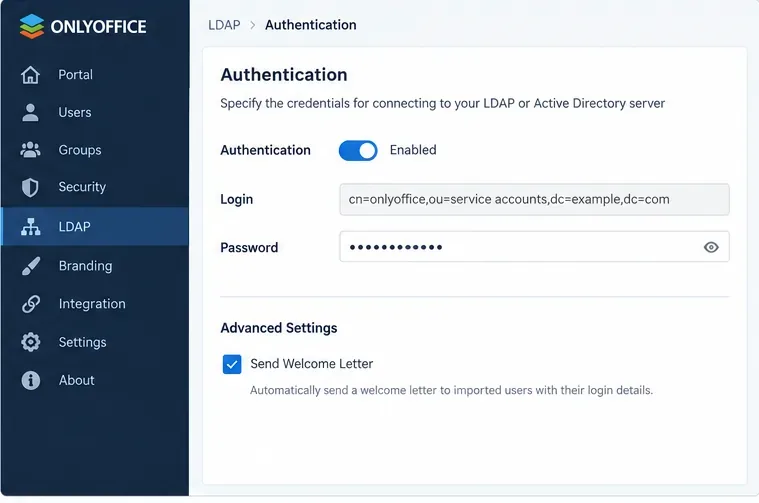
Task: Click the Settings gear icon
Action: 30,342
